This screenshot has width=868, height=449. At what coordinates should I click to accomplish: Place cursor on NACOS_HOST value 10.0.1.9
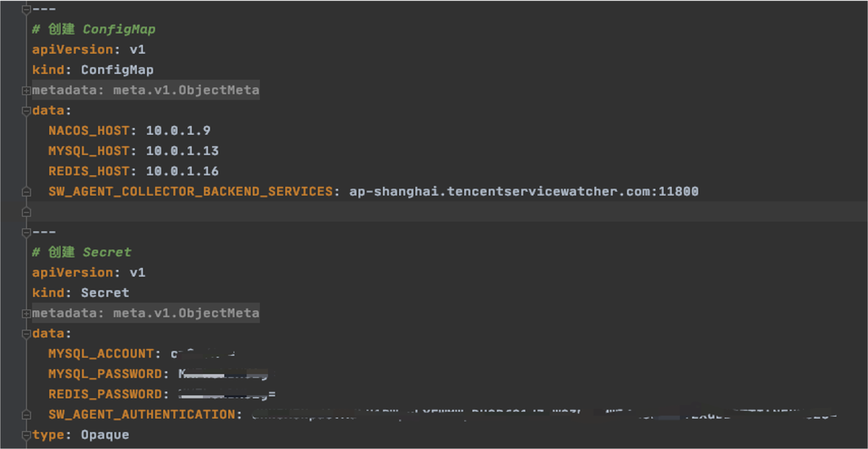(178, 131)
